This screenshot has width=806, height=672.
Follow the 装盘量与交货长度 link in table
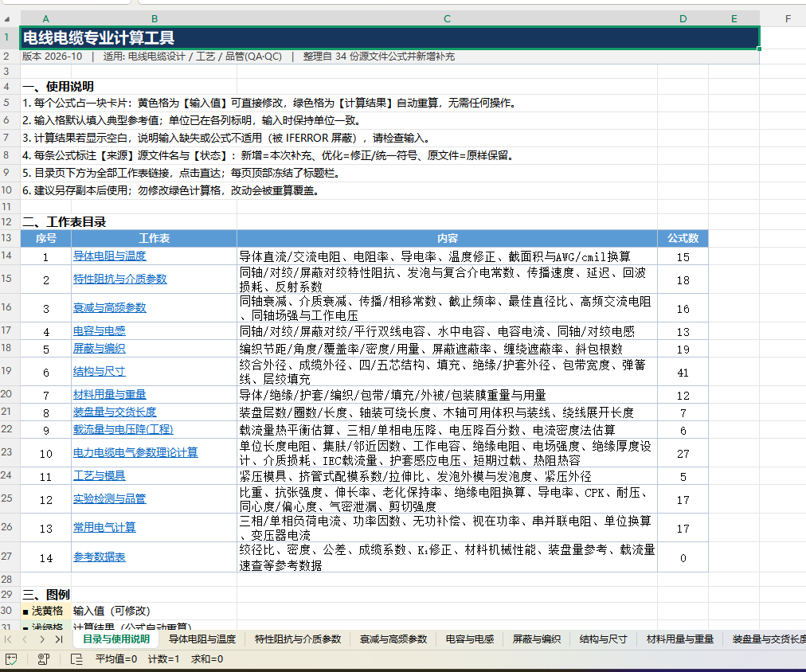pos(115,412)
